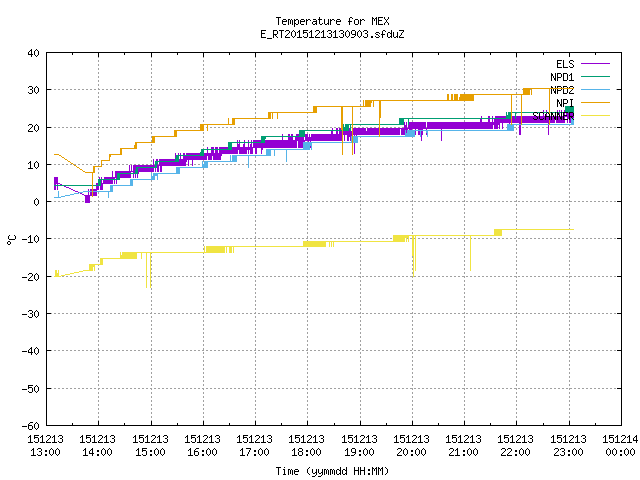Click the x-axis tick 151213 19:00

pyautogui.click(x=359, y=446)
